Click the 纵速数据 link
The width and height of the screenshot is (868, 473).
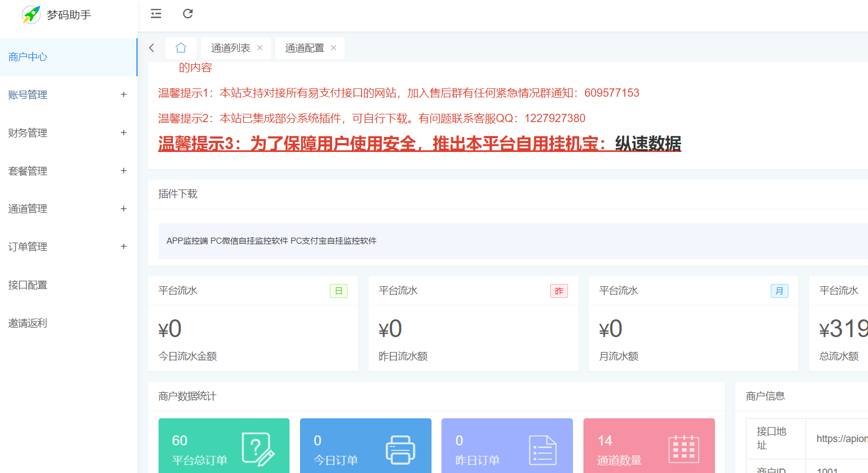(x=648, y=144)
